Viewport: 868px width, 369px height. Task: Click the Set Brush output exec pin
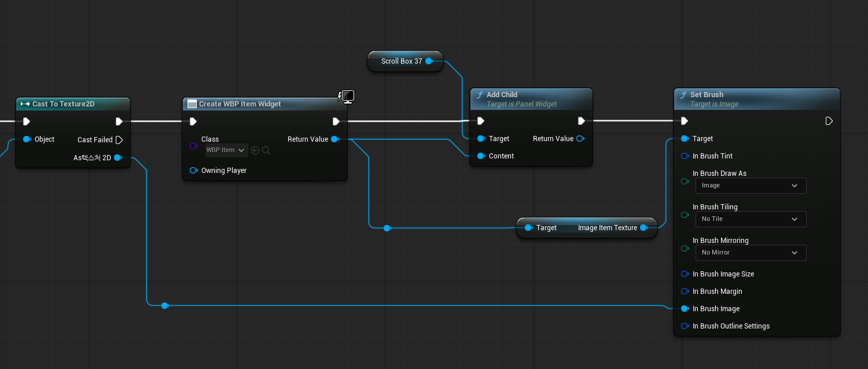tap(829, 121)
